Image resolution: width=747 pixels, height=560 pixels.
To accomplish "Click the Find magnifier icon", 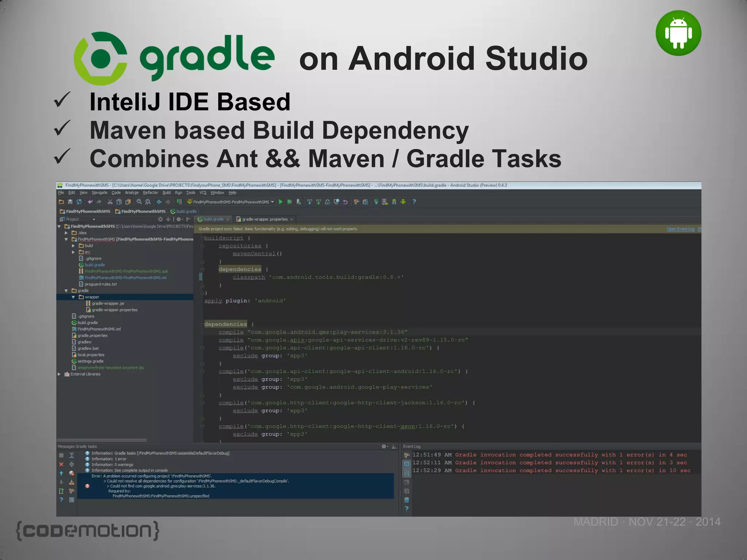I will (139, 202).
